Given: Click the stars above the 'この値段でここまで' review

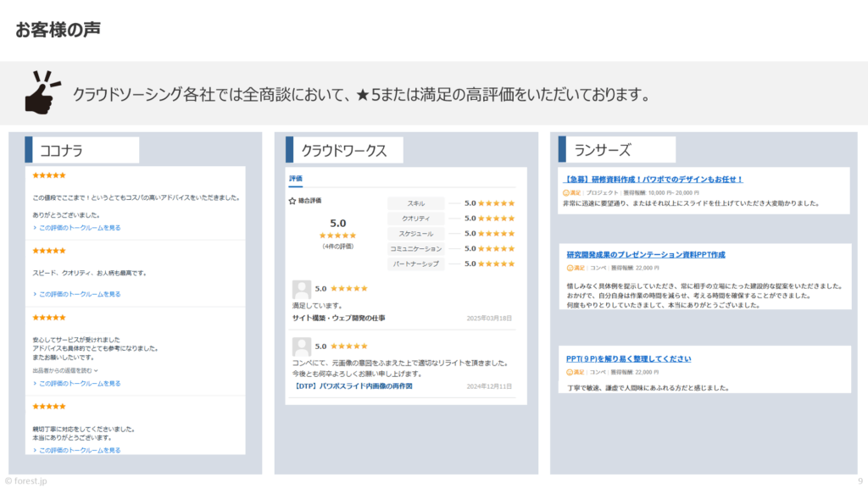Looking at the screenshot, I should 49,175.
